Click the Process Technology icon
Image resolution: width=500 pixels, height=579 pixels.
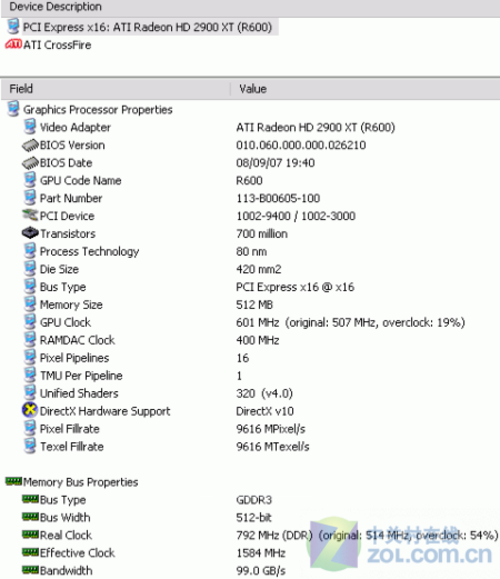coord(30,251)
